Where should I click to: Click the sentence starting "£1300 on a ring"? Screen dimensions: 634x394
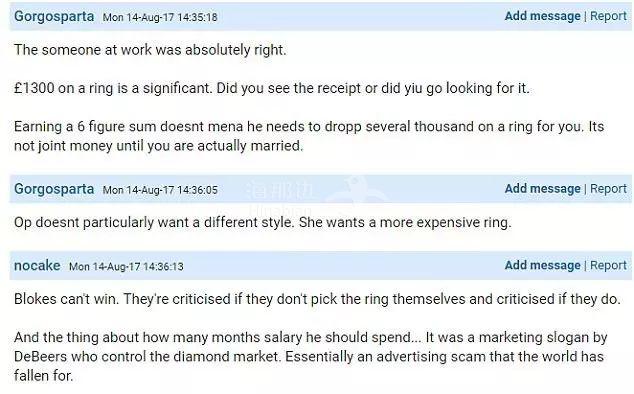[x=271, y=88]
